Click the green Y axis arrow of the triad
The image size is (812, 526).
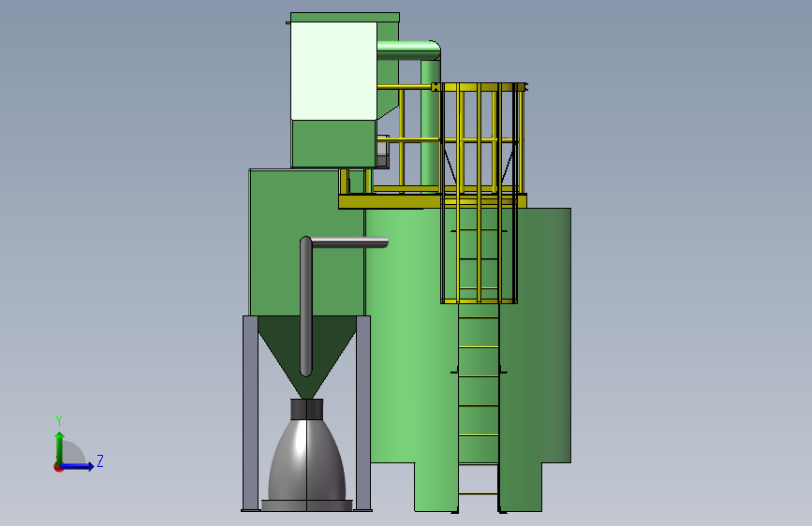click(59, 447)
